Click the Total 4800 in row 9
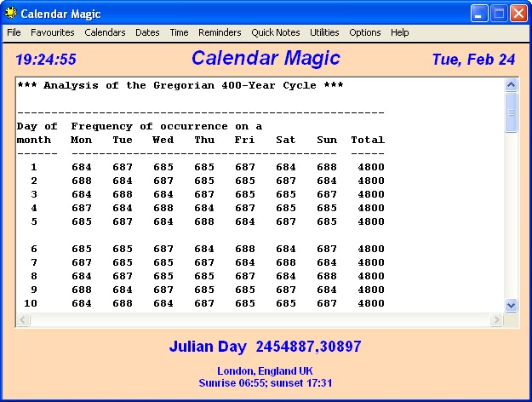Viewport: 532px width, 402px height. (x=371, y=290)
